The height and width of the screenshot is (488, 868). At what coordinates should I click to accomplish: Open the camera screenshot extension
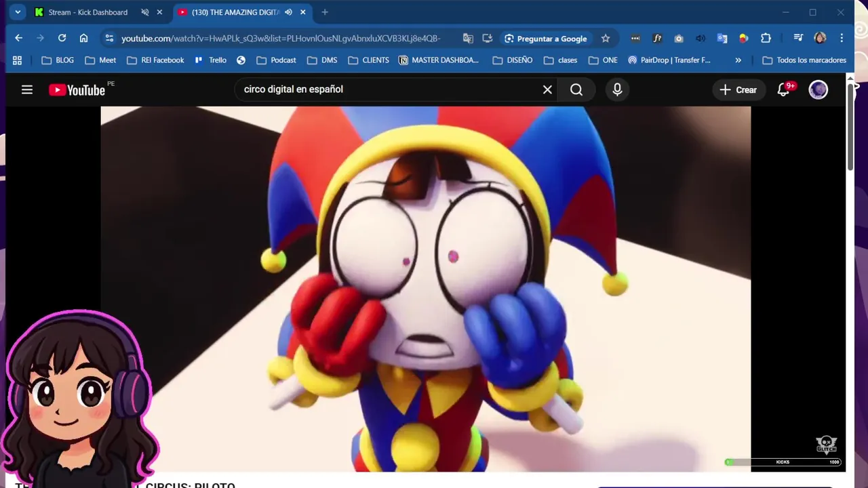679,39
